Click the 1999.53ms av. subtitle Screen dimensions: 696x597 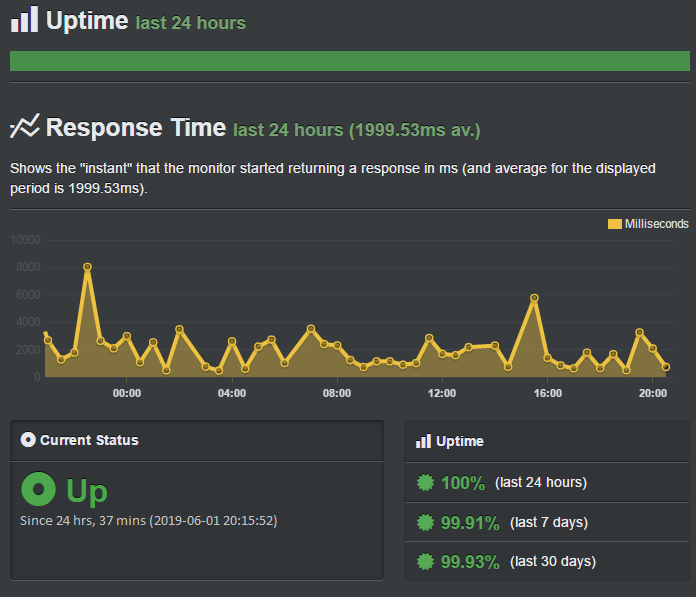click(357, 130)
